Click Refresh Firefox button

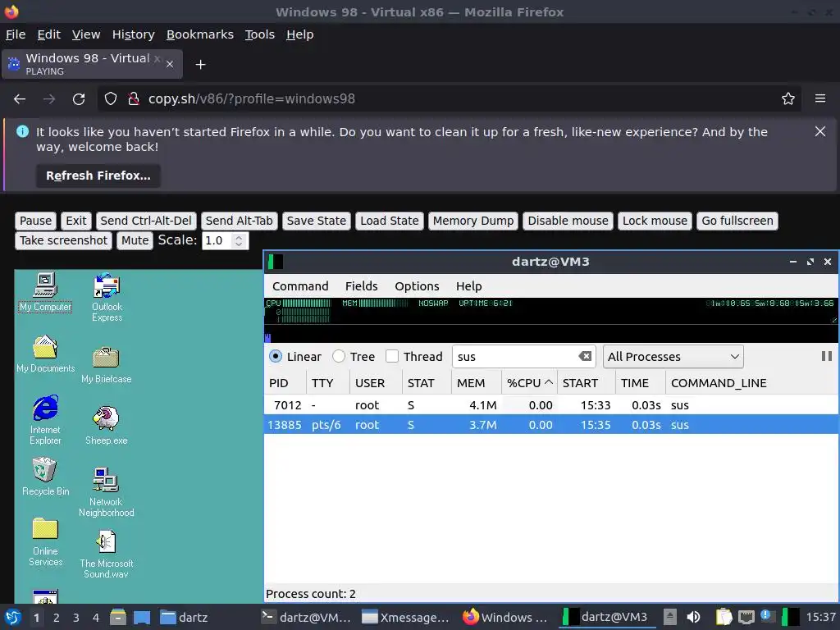coord(98,176)
